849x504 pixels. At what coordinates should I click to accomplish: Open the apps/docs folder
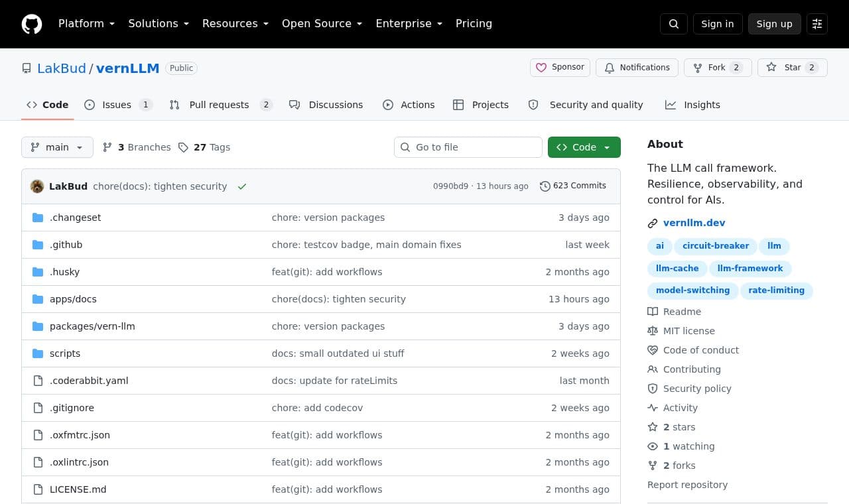click(73, 299)
